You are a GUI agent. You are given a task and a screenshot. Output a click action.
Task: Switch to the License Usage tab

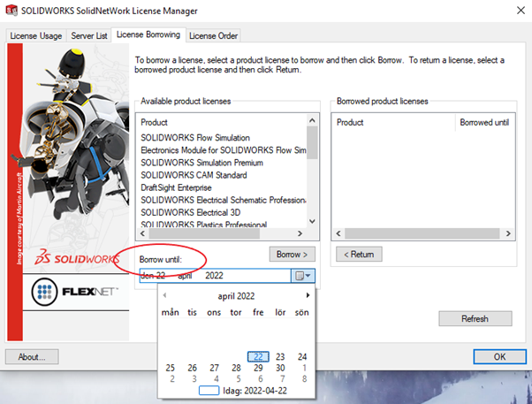pos(34,35)
